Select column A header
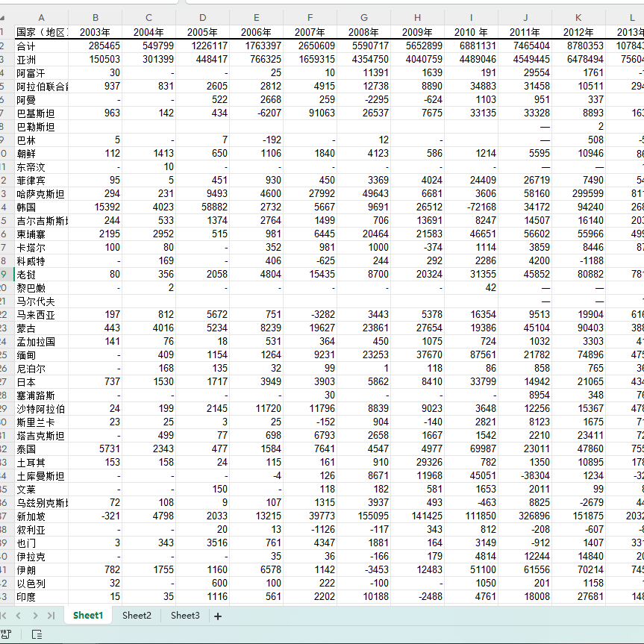 pyautogui.click(x=41, y=16)
